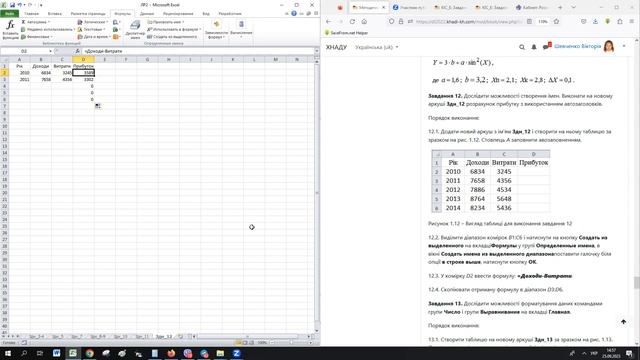This screenshot has height=360, width=640.
Task: Click the Moodle search magnifier icon
Action: pos(522,47)
